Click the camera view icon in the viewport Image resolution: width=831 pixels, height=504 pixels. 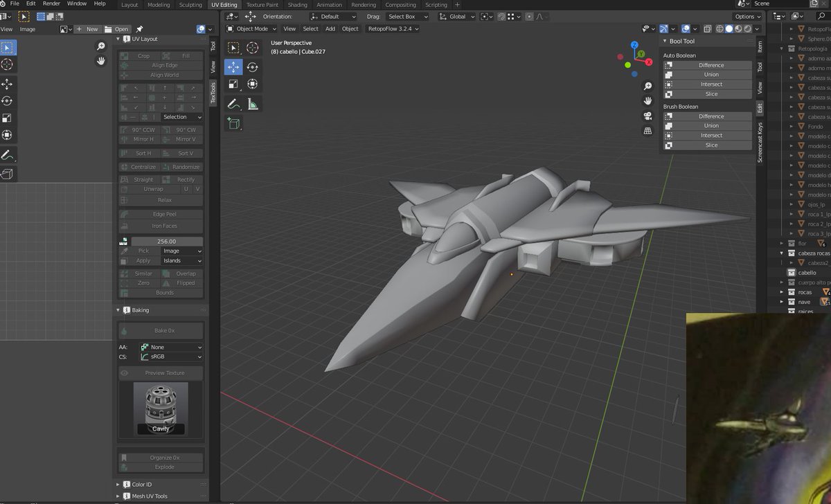[647, 116]
